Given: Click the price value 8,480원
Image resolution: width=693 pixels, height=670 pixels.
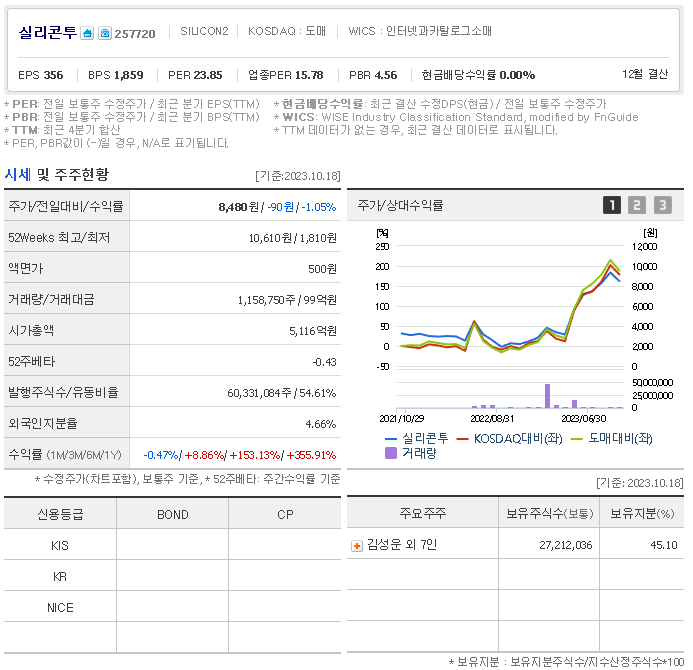Looking at the screenshot, I should coord(238,207).
